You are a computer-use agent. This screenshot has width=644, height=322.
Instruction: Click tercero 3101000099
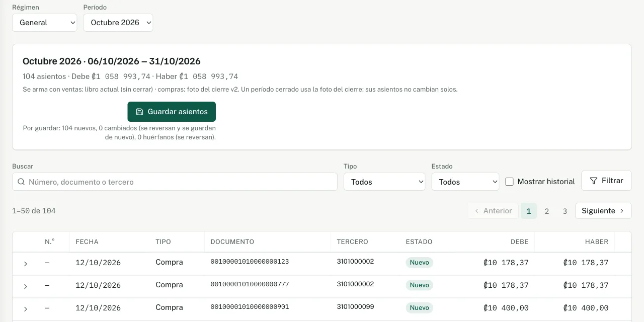tap(355, 307)
